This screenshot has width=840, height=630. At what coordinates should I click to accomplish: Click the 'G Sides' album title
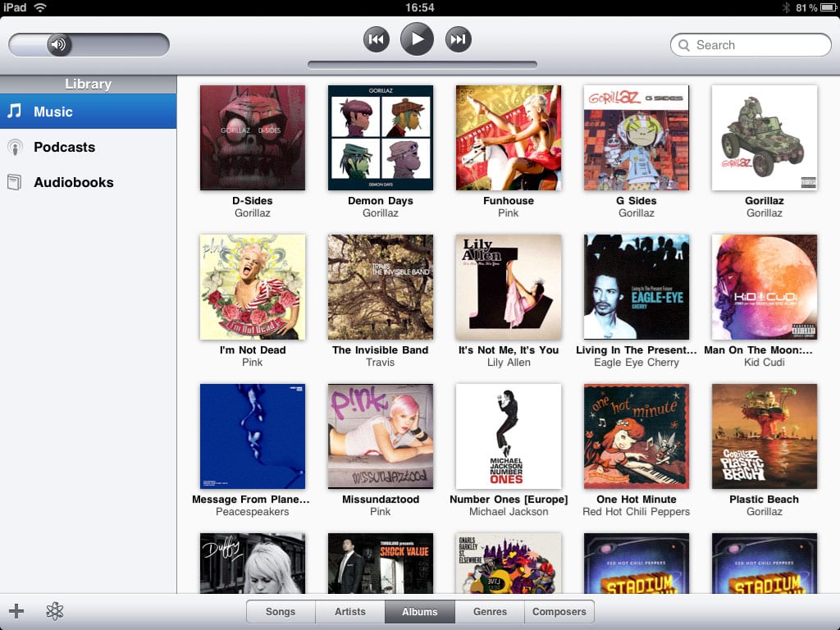(637, 201)
